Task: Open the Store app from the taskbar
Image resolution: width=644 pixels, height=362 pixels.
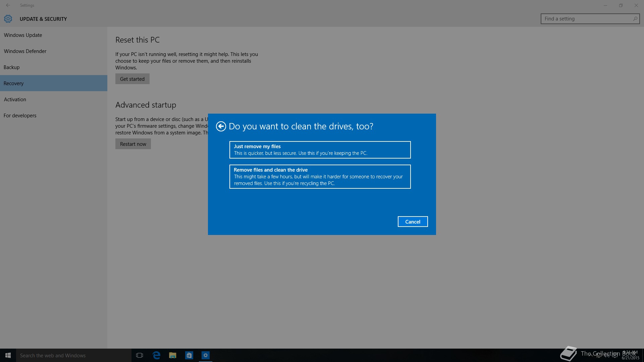Action: tap(189, 355)
